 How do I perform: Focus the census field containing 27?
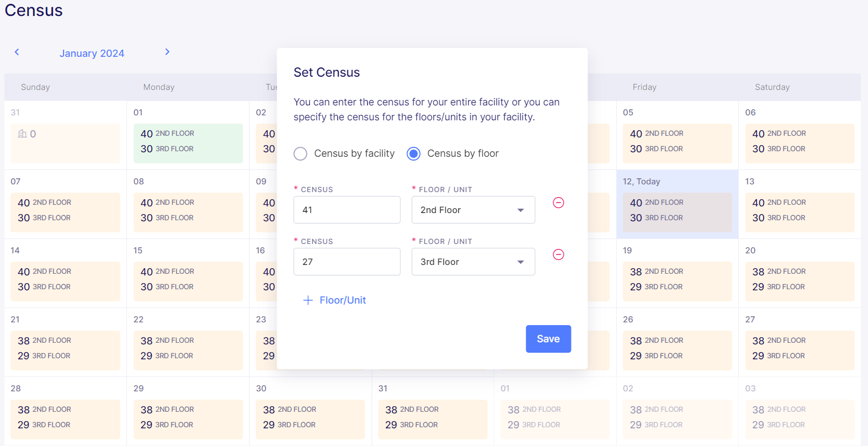[347, 262]
